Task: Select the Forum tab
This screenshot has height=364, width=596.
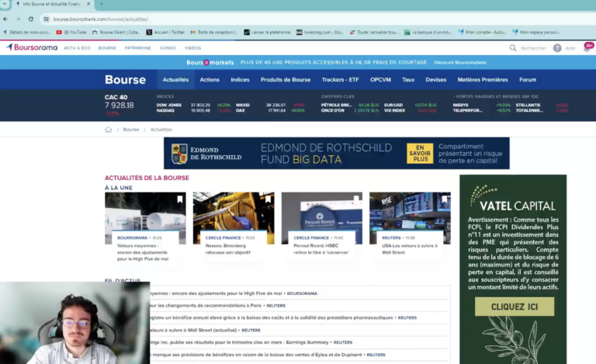Action: pos(528,80)
